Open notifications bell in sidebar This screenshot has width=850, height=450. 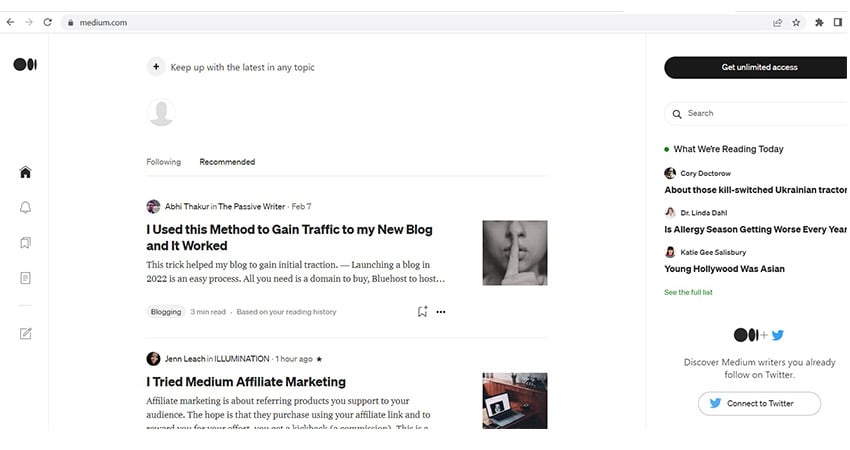pos(25,208)
